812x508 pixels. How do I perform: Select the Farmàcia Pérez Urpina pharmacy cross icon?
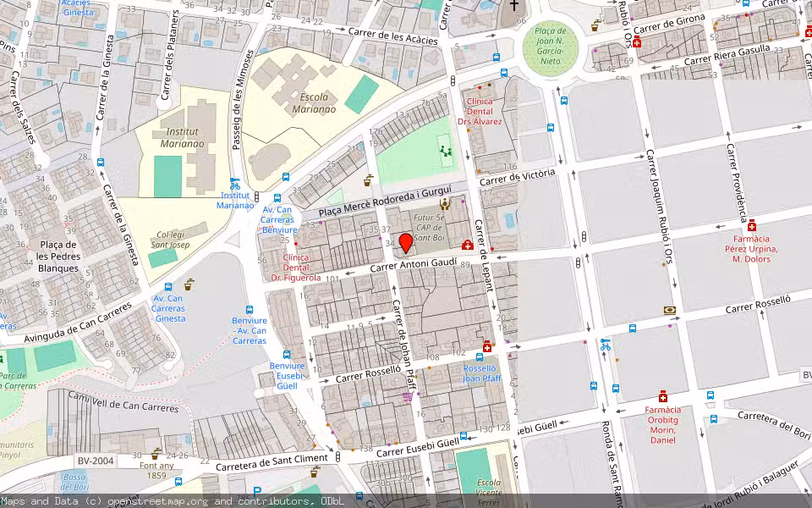[x=751, y=225]
